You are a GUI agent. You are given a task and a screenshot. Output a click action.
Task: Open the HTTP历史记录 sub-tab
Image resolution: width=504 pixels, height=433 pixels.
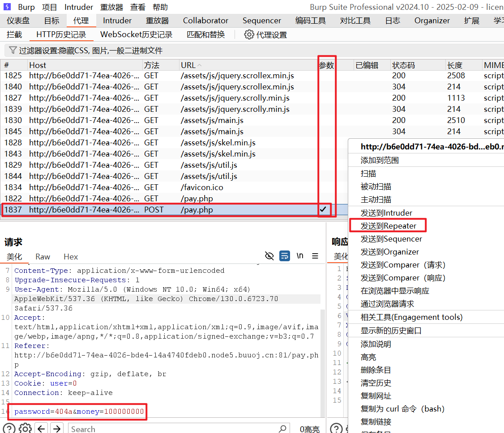coord(61,34)
